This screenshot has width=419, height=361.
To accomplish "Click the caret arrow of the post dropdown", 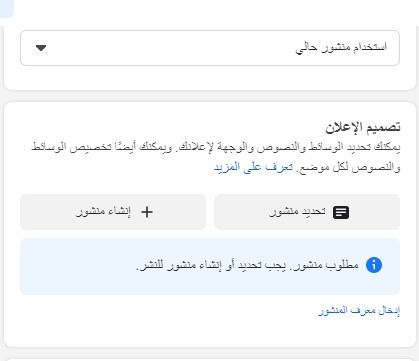I will (x=41, y=48).
